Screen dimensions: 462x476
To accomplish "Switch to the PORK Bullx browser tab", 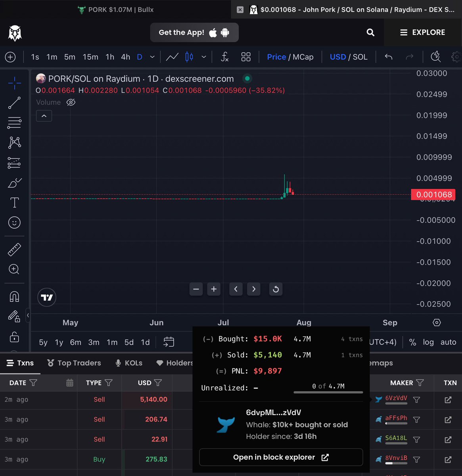I will point(115,10).
